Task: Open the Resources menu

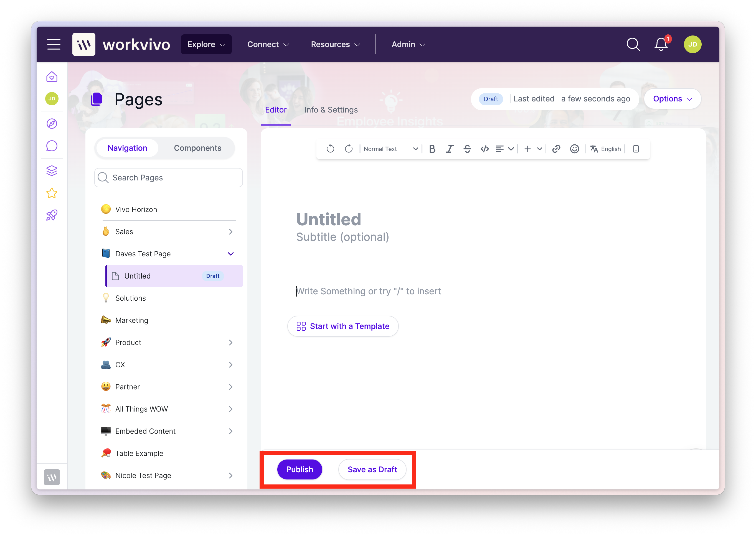Action: (x=335, y=44)
